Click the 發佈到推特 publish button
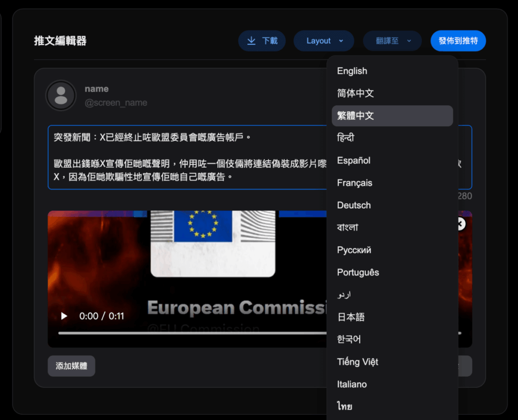The image size is (518, 420). (x=458, y=41)
